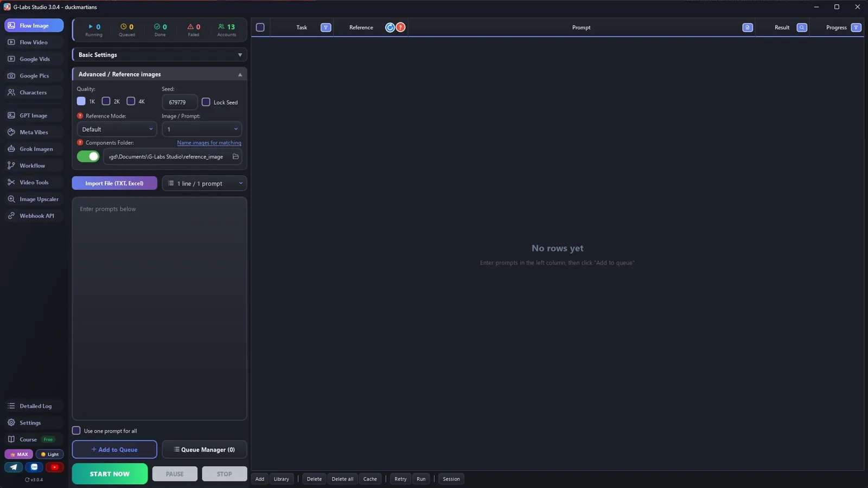Click Import File (TXT, Excel) button

point(114,183)
